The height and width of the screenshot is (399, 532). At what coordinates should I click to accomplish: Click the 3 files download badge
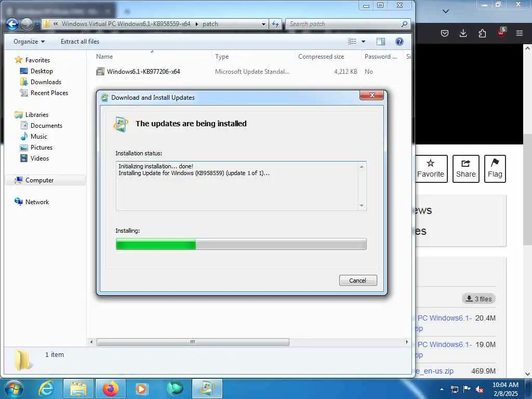(x=478, y=299)
